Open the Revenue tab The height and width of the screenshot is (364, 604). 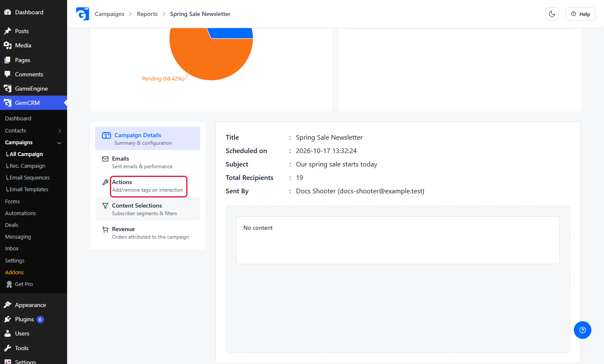click(148, 232)
